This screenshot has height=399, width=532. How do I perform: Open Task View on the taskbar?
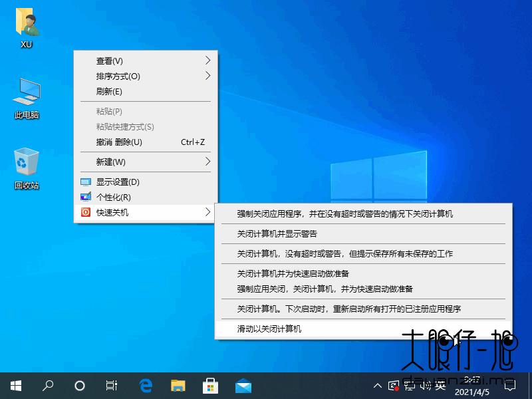(x=111, y=386)
